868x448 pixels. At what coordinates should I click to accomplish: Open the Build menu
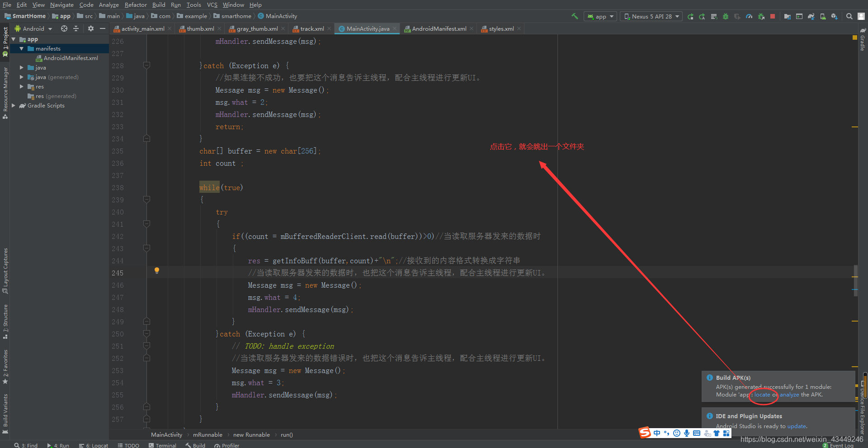point(159,5)
